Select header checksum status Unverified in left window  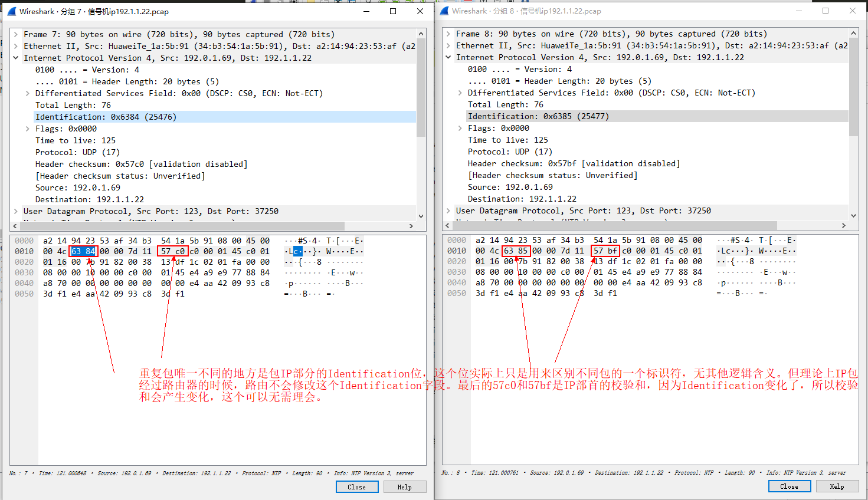[x=120, y=176]
